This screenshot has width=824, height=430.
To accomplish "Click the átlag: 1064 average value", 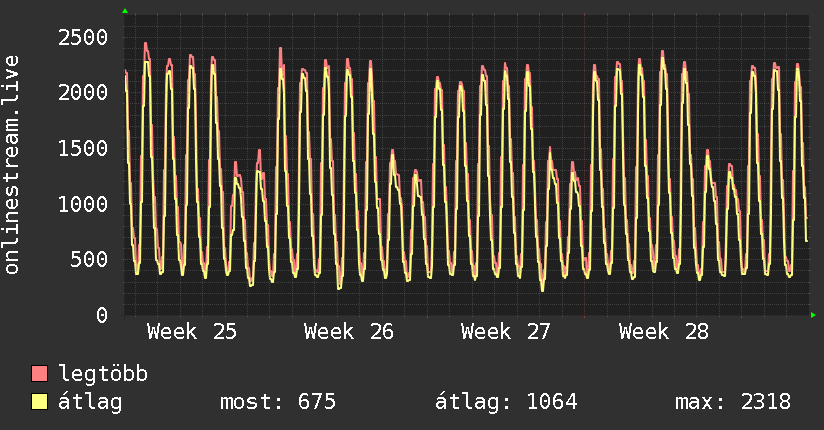I will coord(506,402).
